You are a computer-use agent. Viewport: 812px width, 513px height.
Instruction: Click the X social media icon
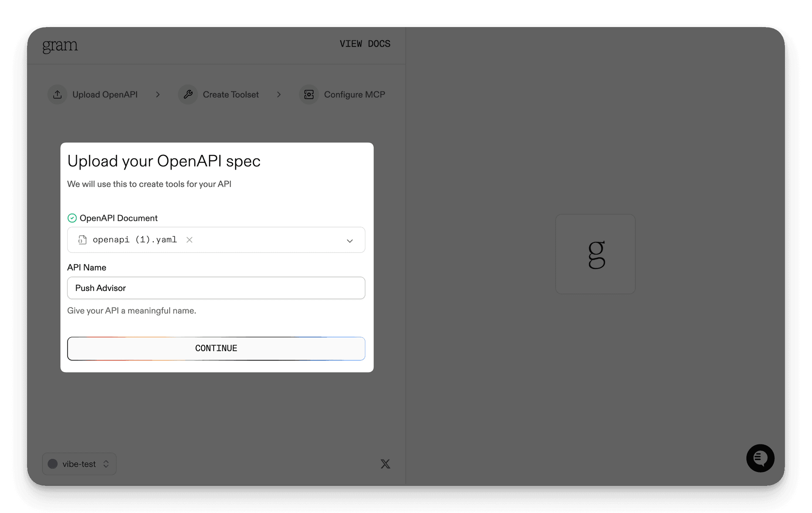[x=385, y=464]
